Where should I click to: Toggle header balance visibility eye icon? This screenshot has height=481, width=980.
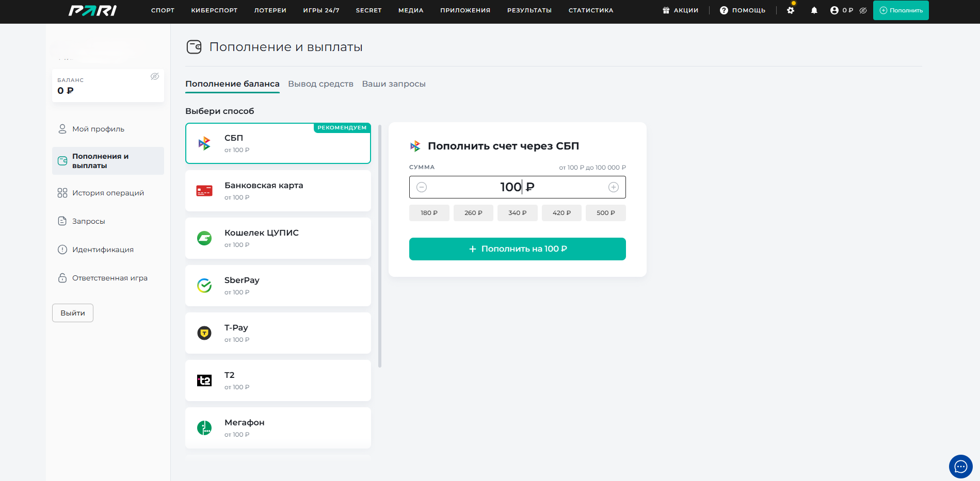coord(863,10)
